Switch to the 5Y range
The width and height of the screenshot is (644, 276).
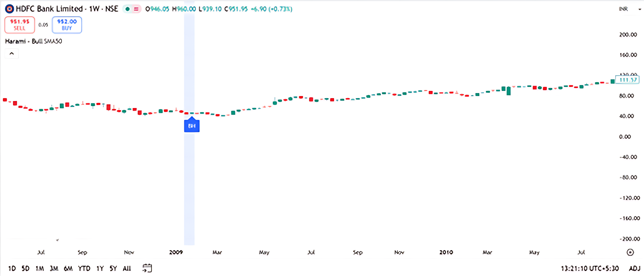[x=113, y=268]
